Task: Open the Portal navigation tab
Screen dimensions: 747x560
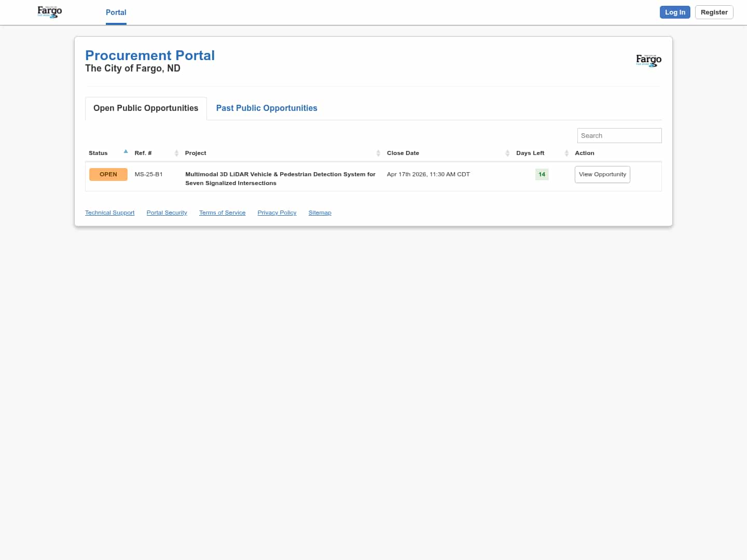Action: pos(116,12)
